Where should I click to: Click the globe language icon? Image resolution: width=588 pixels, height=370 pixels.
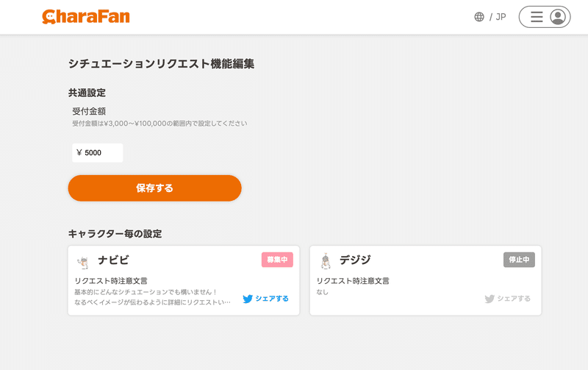coord(479,17)
